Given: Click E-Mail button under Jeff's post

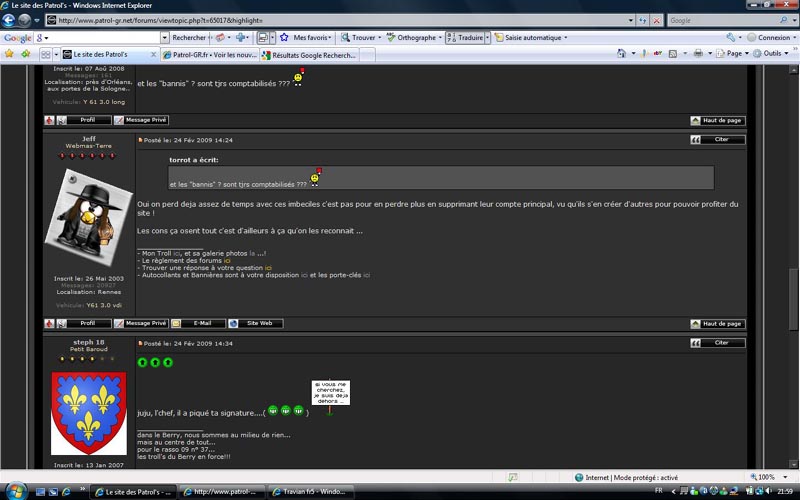Looking at the screenshot, I should point(198,323).
